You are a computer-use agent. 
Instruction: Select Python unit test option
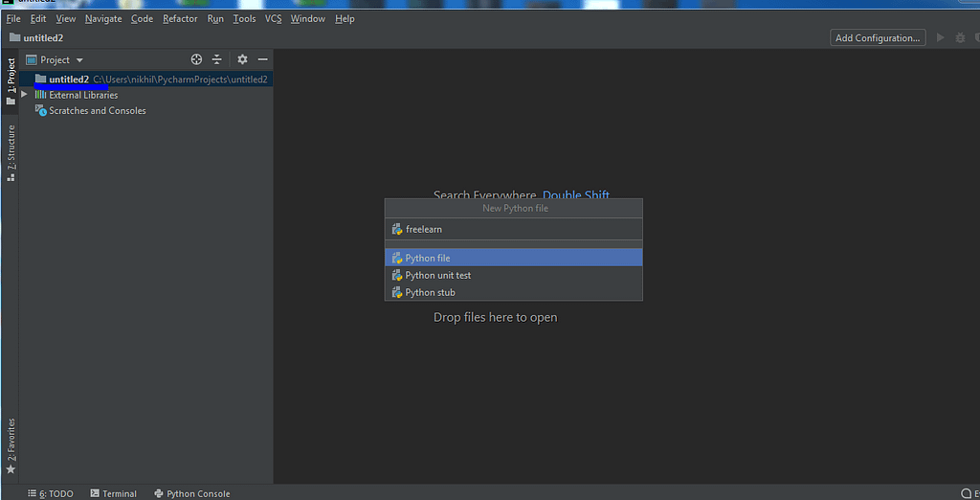(513, 275)
